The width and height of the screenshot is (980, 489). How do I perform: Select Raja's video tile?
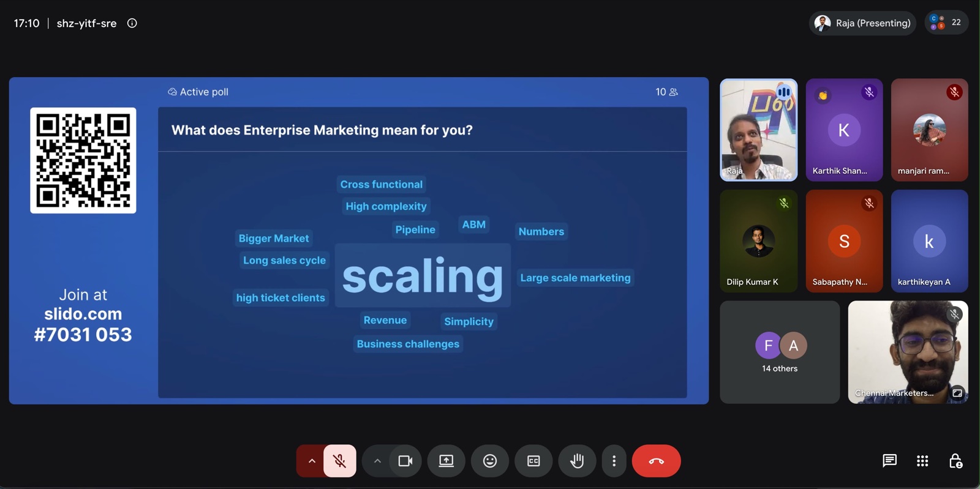[759, 130]
